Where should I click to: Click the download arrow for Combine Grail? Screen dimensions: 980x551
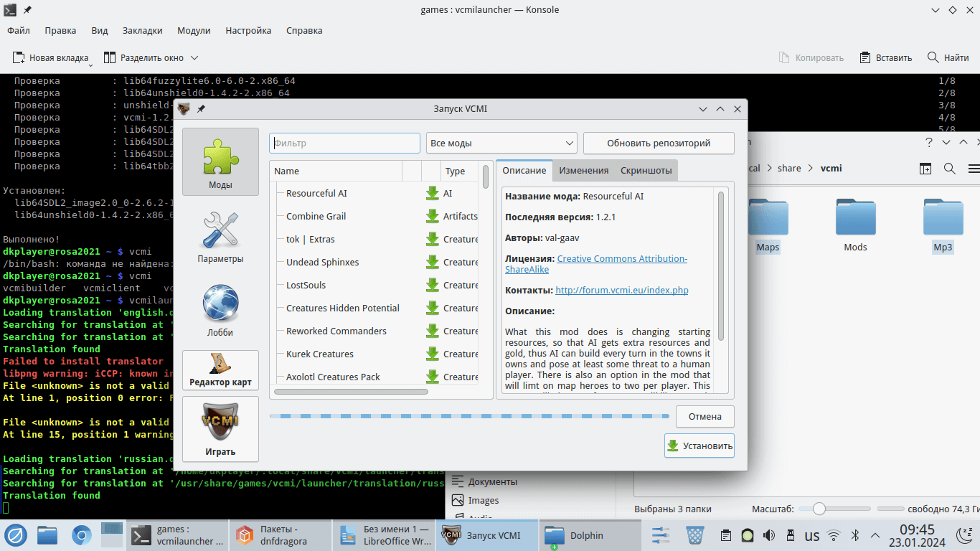coord(432,216)
